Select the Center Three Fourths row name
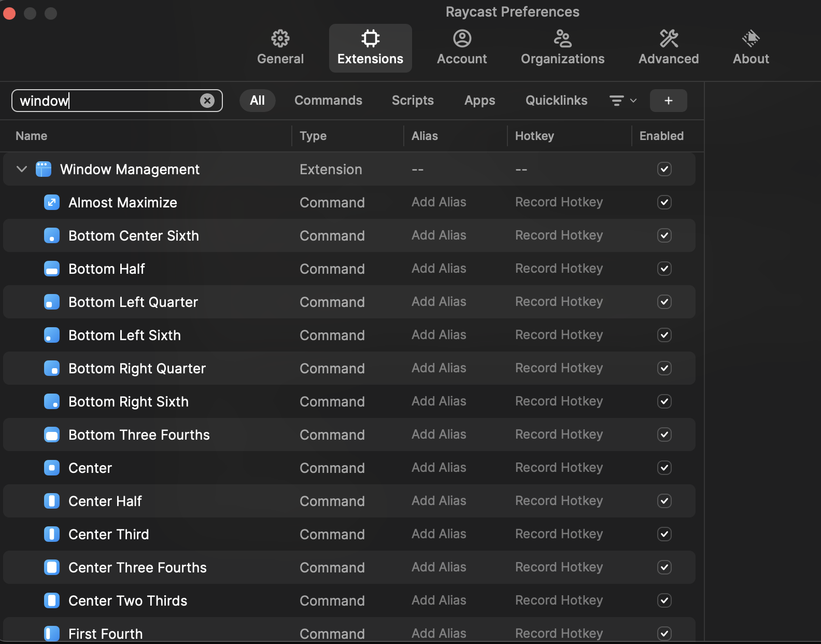Image resolution: width=821 pixels, height=644 pixels. coord(137,567)
